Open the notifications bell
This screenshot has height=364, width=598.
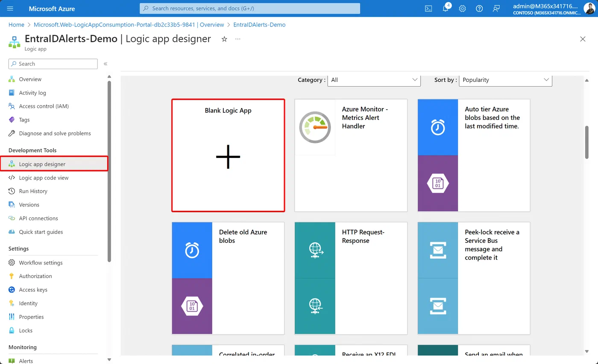(446, 9)
